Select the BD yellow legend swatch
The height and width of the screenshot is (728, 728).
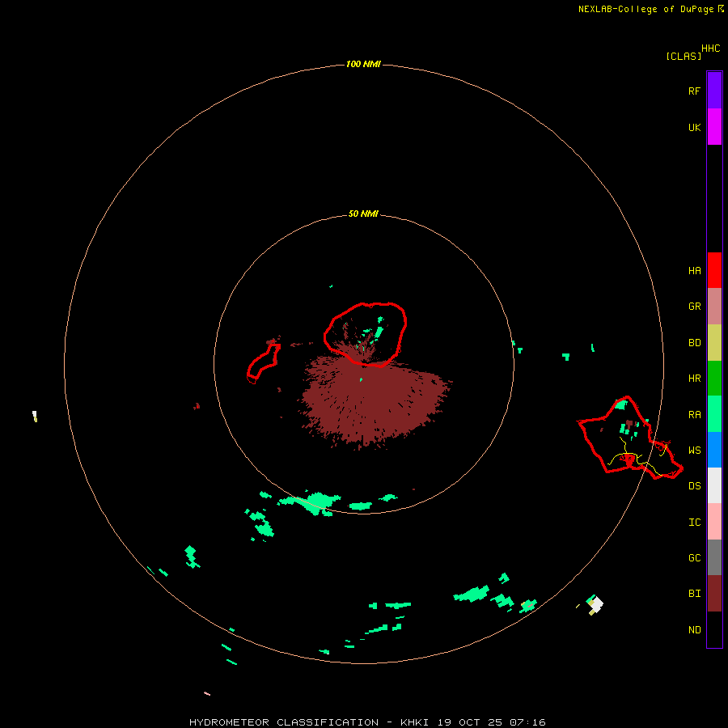[x=714, y=342]
